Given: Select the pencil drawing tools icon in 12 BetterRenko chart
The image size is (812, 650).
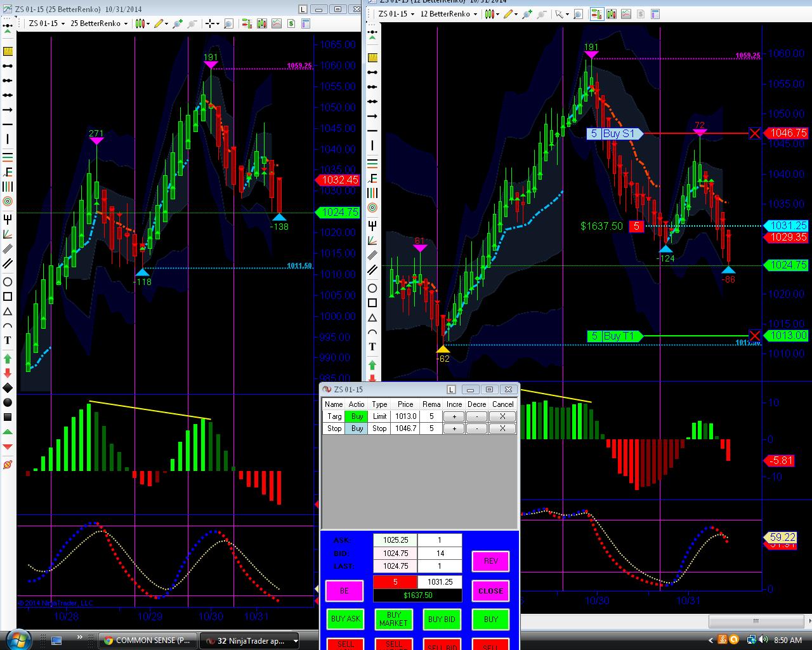Looking at the screenshot, I should point(507,14).
